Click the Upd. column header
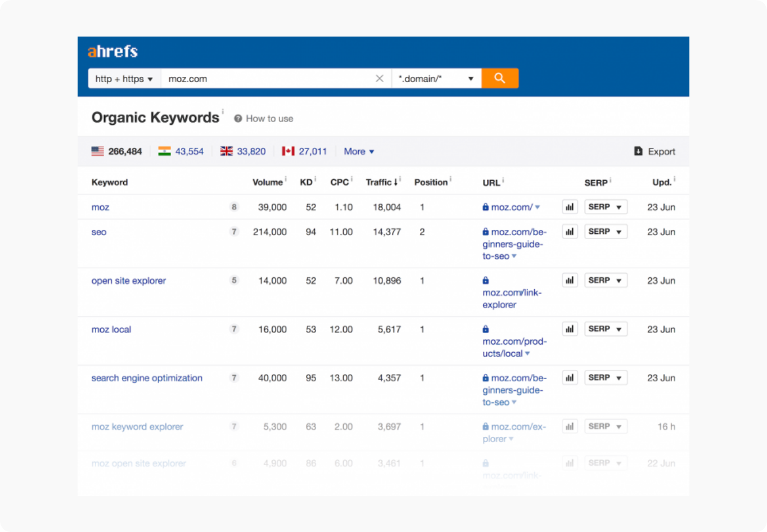Screen dimensions: 767x532 point(662,182)
